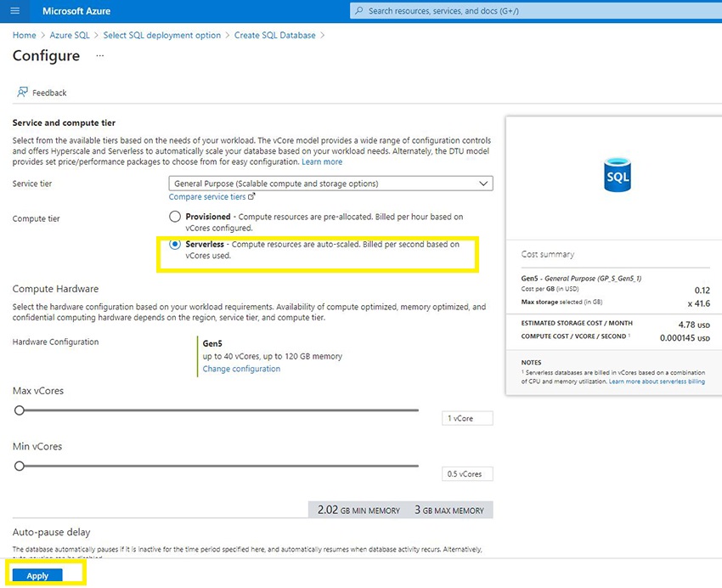This screenshot has width=722, height=588.
Task: Go back to Create SQL Database
Action: (x=275, y=35)
